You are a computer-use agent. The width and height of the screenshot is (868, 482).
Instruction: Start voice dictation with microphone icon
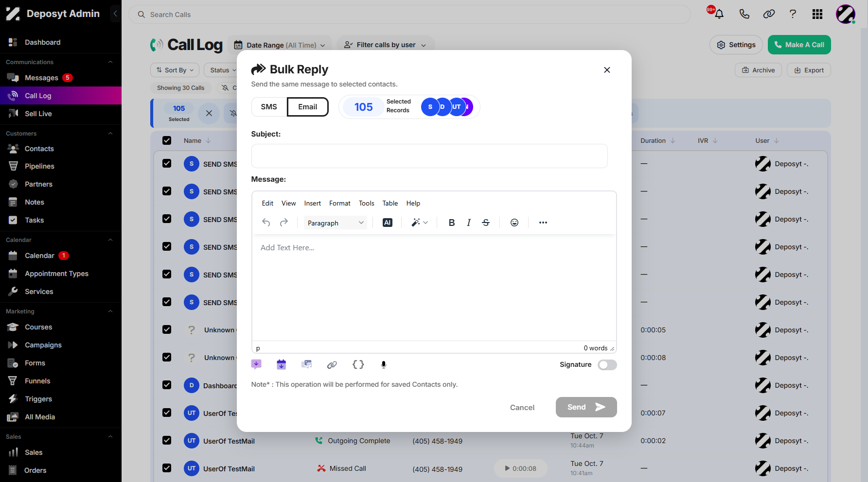(x=384, y=364)
